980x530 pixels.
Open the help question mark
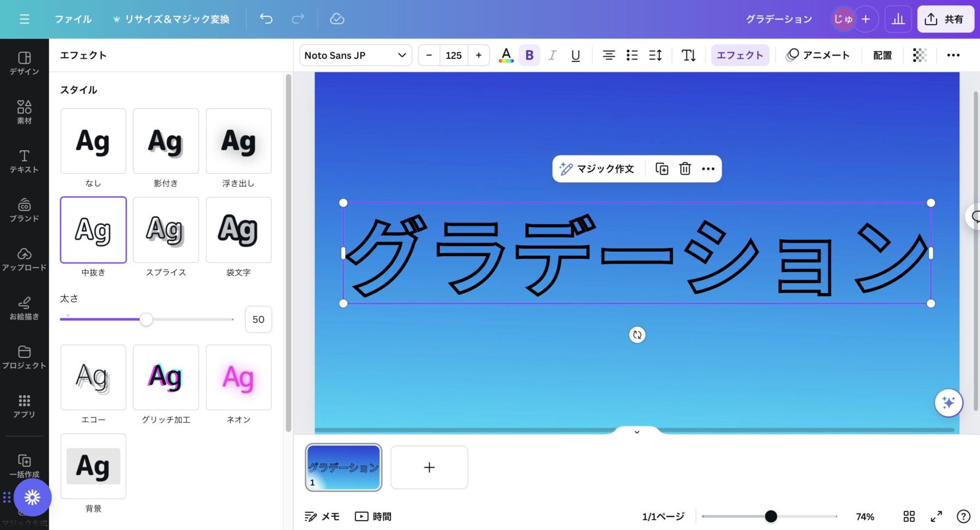pos(963,516)
